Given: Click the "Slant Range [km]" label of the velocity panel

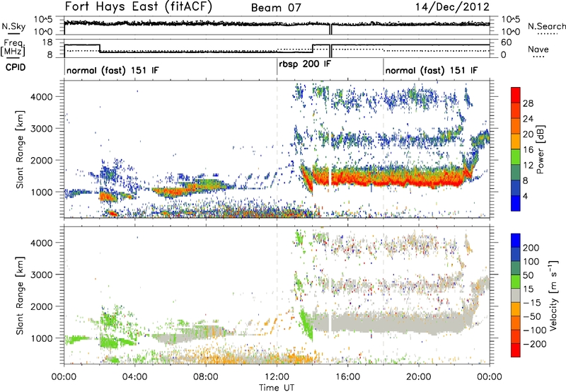Looking at the screenshot, I should (20, 295).
